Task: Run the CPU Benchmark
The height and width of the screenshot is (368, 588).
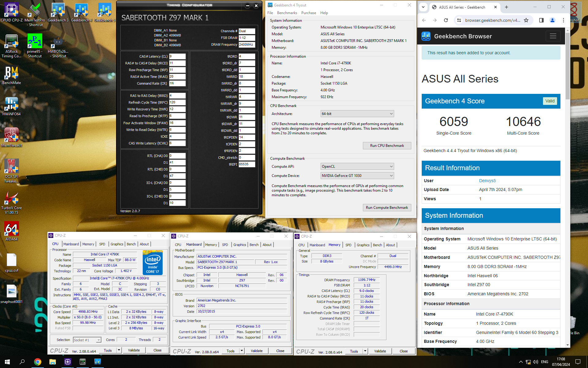Action: click(387, 146)
